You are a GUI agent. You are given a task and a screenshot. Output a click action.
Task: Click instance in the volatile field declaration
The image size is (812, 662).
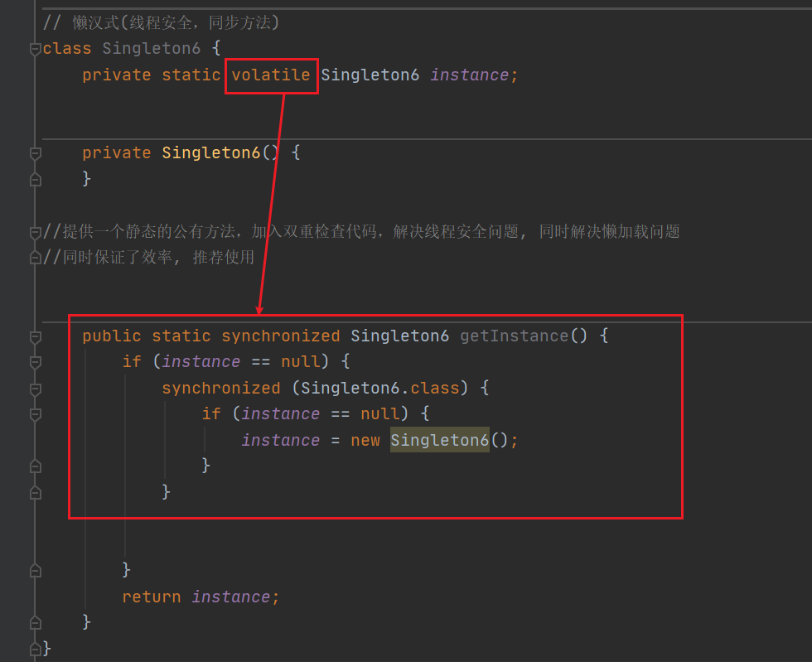tap(469, 75)
